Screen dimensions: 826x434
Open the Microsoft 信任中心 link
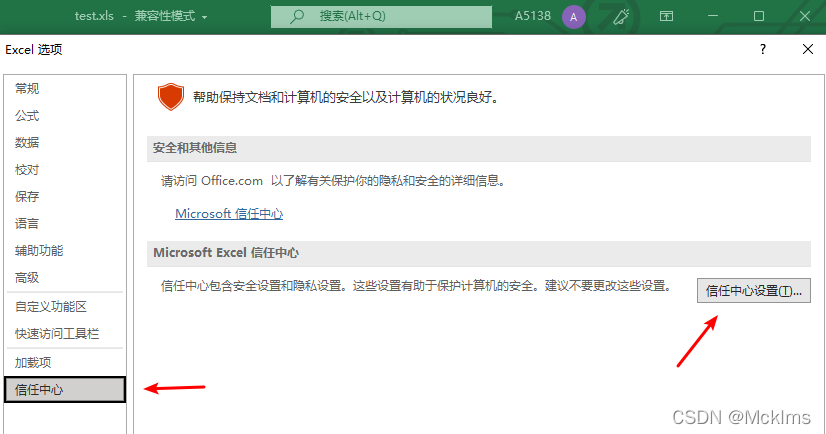(x=229, y=213)
